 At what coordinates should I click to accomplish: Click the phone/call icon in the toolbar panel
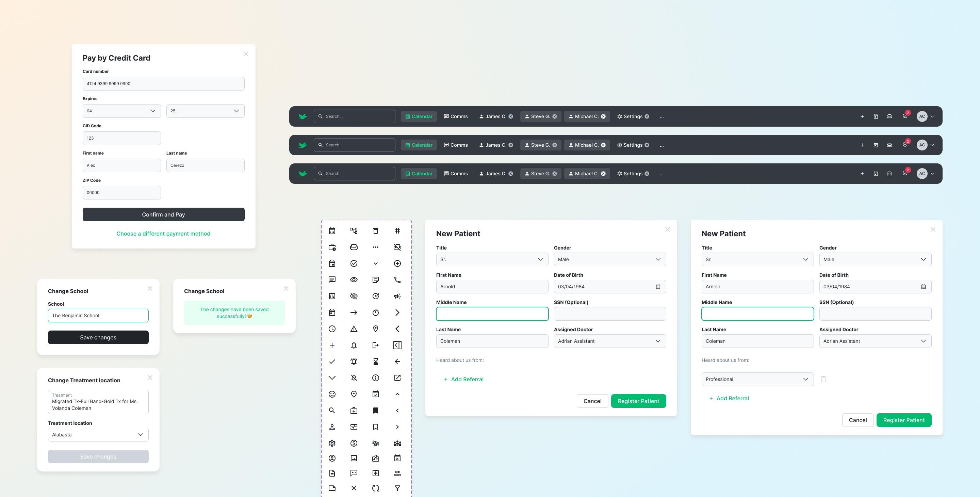pyautogui.click(x=396, y=279)
